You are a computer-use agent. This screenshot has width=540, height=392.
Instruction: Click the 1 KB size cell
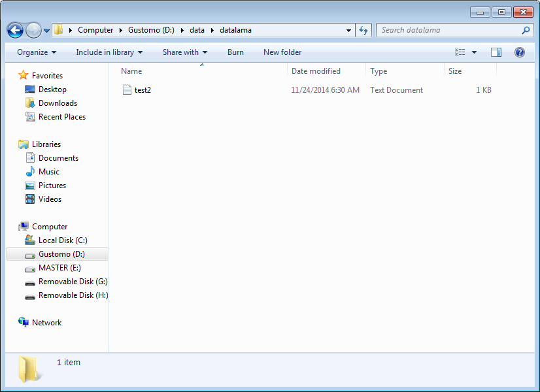point(484,90)
